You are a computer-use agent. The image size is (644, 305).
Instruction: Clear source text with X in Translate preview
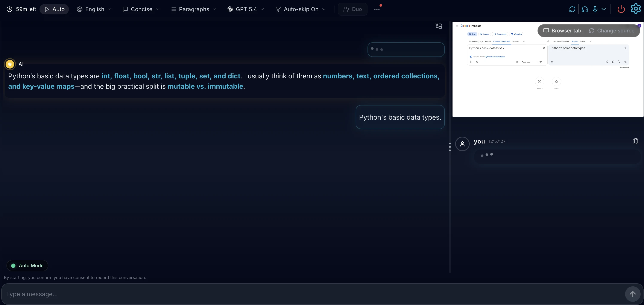(544, 48)
